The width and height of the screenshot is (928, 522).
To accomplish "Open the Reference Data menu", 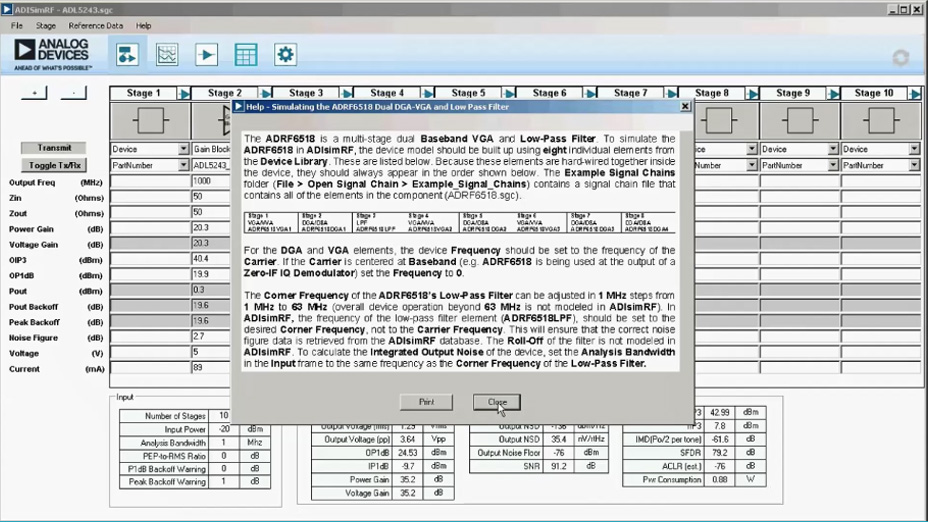I will [x=96, y=25].
